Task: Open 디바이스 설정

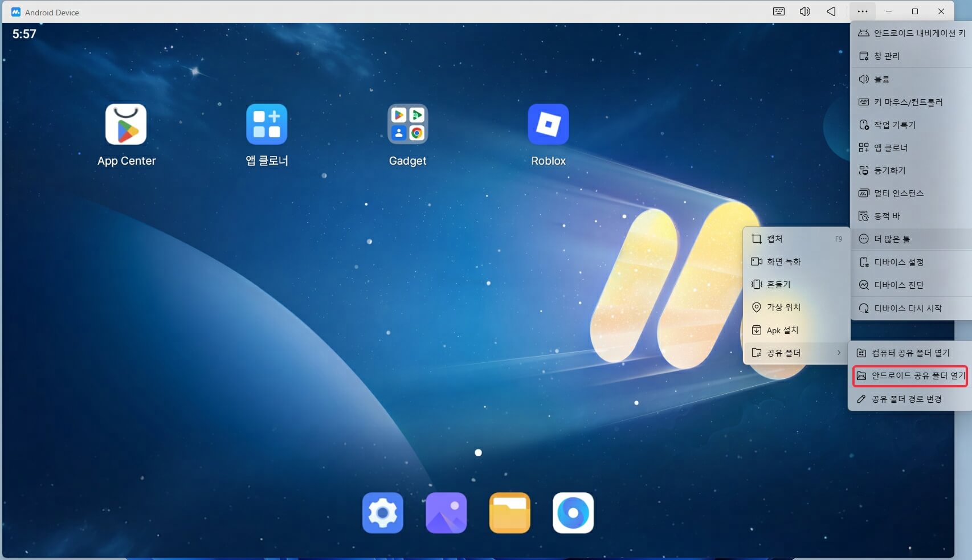Action: (x=912, y=262)
